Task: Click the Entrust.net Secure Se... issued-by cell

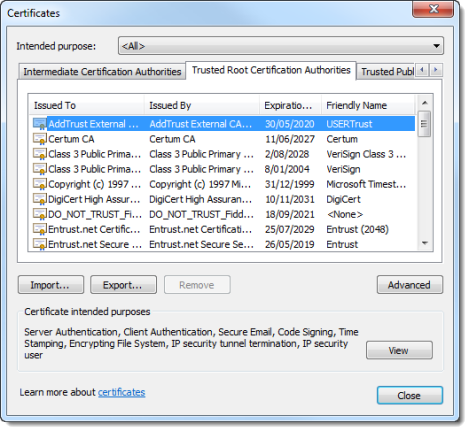Action: coord(201,244)
